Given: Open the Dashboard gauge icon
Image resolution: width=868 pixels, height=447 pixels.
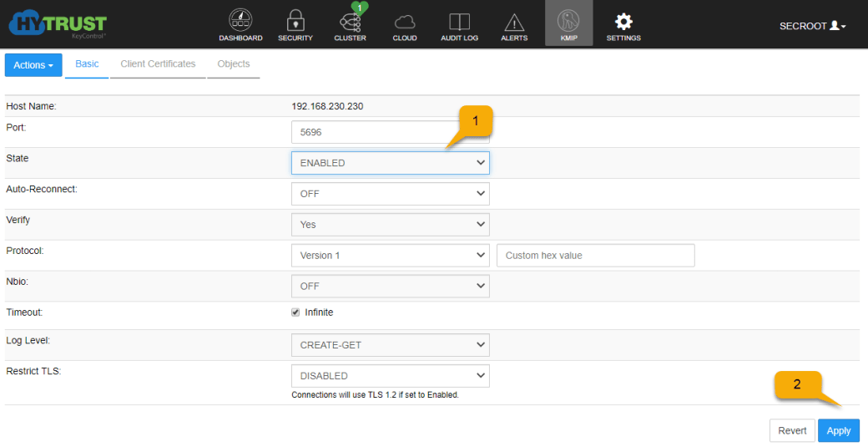Looking at the screenshot, I should pyautogui.click(x=240, y=22).
